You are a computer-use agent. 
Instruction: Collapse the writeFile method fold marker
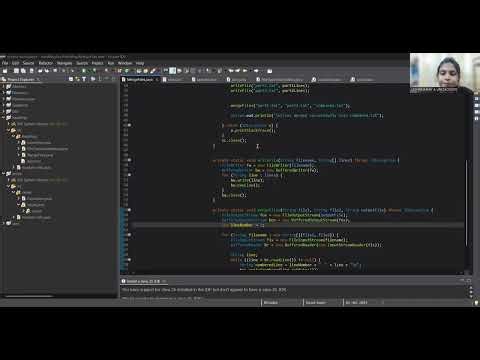coord(129,160)
